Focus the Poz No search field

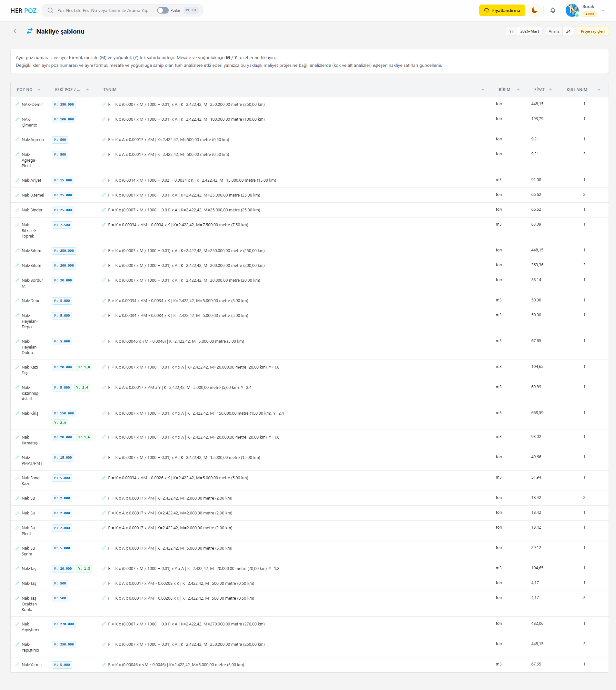103,11
